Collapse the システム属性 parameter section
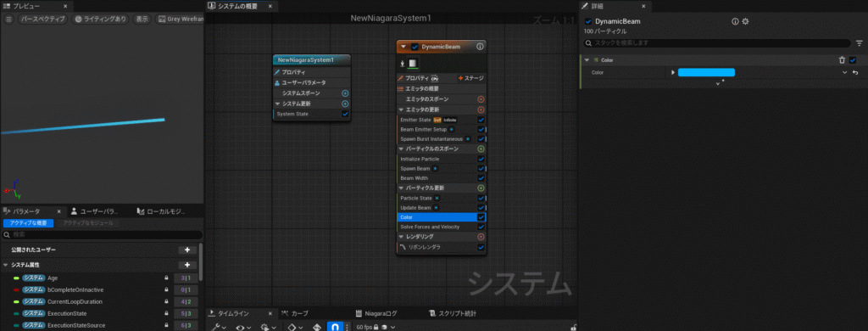This screenshot has width=868, height=331. coord(5,265)
